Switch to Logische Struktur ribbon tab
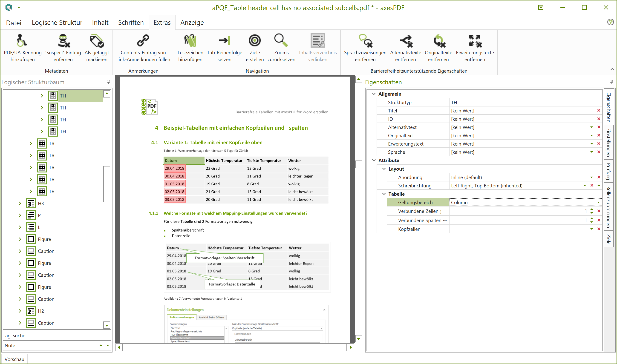 point(57,23)
